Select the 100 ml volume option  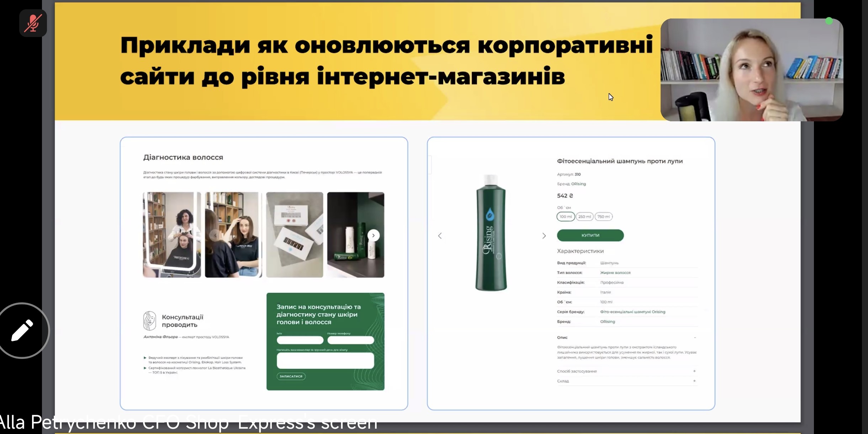[565, 217]
